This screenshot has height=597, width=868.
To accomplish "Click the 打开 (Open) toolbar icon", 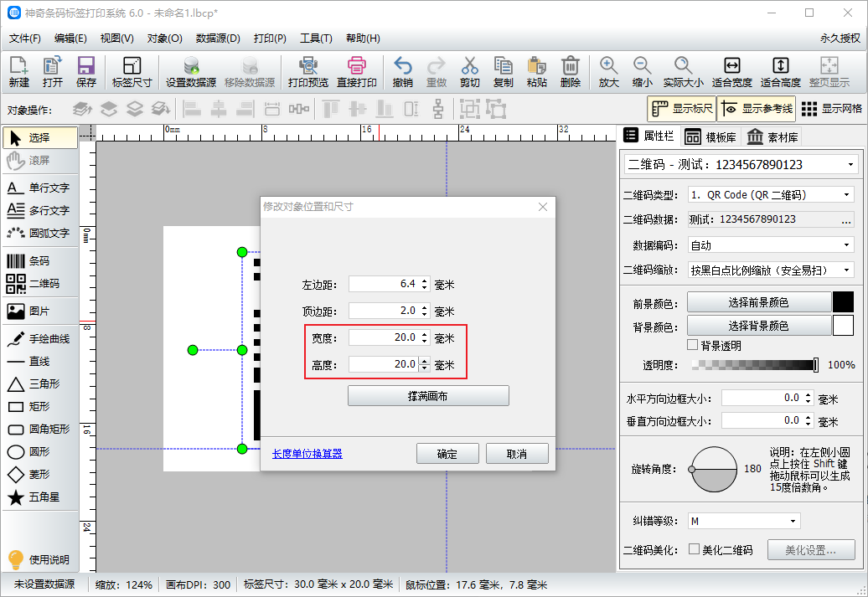I will [x=52, y=72].
